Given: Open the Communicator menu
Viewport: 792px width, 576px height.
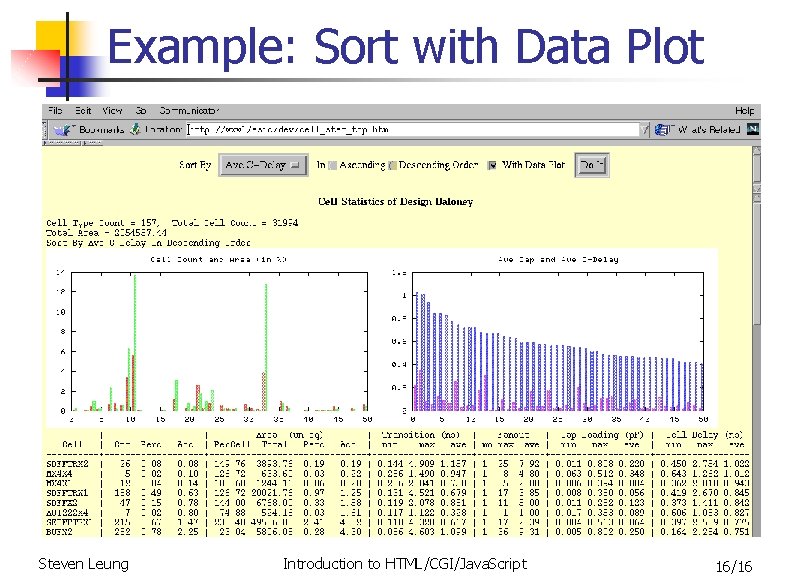Looking at the screenshot, I should 189,110.
